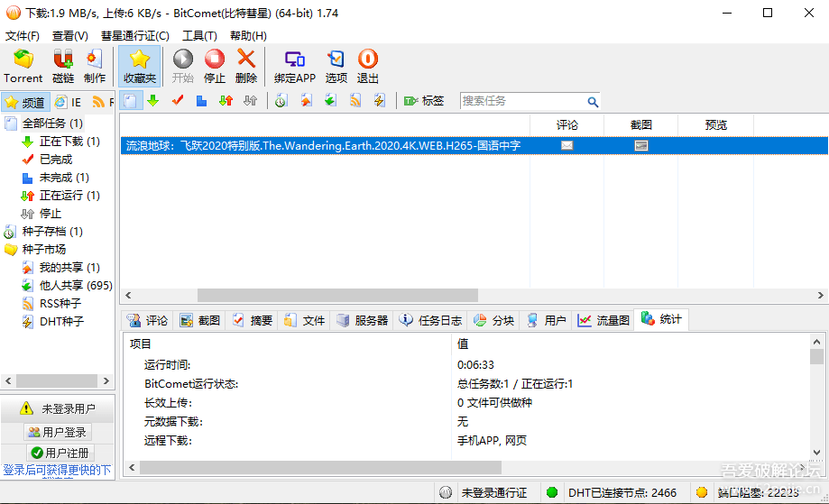Select 种子存档 (1) in the sidebar
Viewport: 829px width, 504px height.
click(x=52, y=232)
